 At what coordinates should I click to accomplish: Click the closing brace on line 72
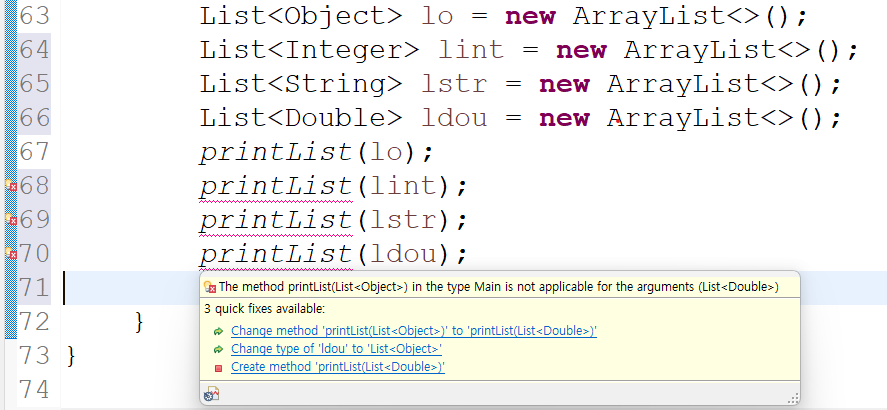(140, 322)
